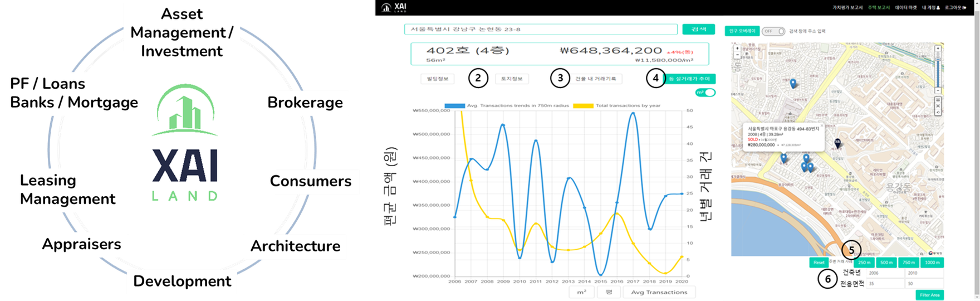Select the 750 m radius button
The height and width of the screenshot is (301, 980).
(909, 263)
